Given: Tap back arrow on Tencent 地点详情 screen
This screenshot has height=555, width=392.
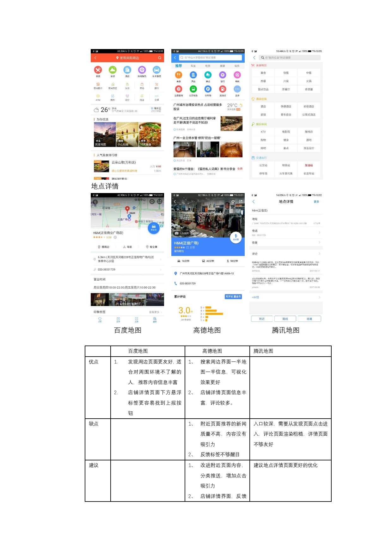Looking at the screenshot, I should point(254,202).
